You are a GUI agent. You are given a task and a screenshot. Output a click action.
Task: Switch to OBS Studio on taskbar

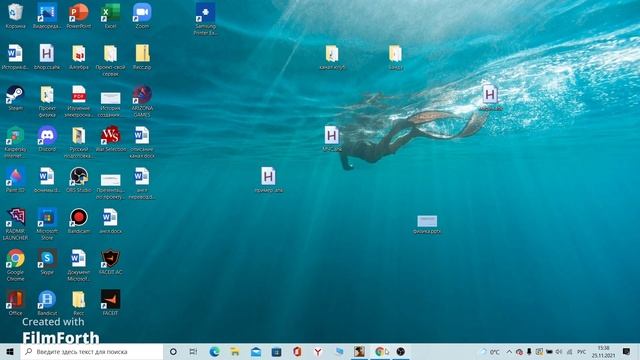(x=401, y=351)
